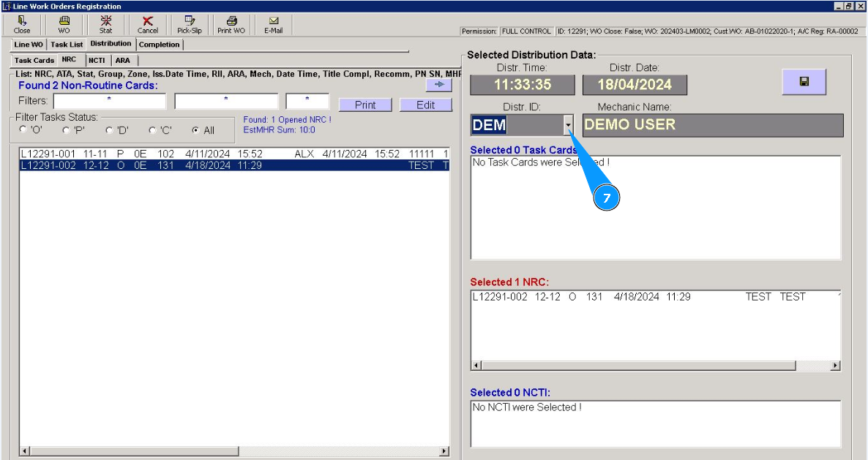Image resolution: width=868 pixels, height=460 pixels.
Task: Switch to the Line WO tab
Action: (29, 45)
